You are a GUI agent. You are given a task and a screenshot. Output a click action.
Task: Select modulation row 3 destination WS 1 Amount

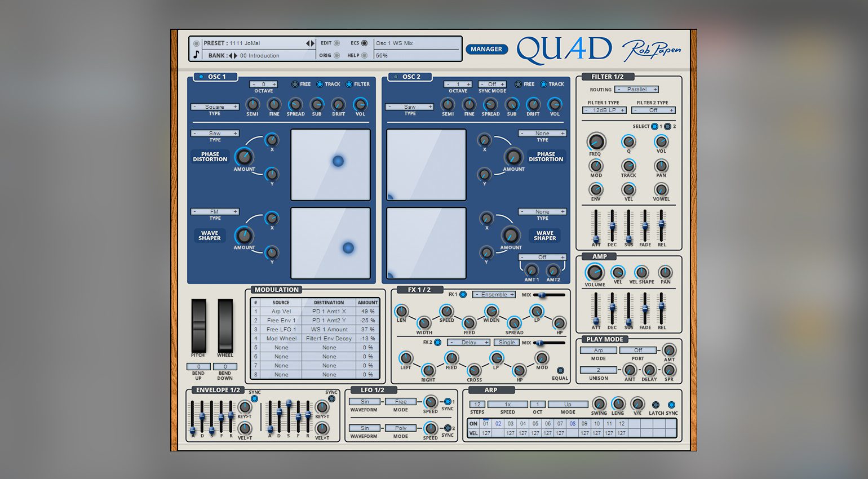point(329,329)
